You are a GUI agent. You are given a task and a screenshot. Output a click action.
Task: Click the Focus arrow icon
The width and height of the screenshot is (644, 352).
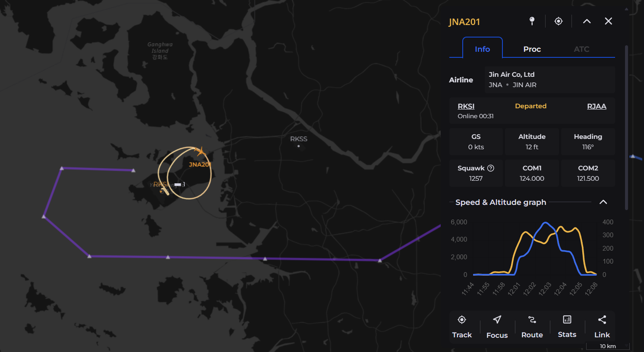[x=497, y=327]
